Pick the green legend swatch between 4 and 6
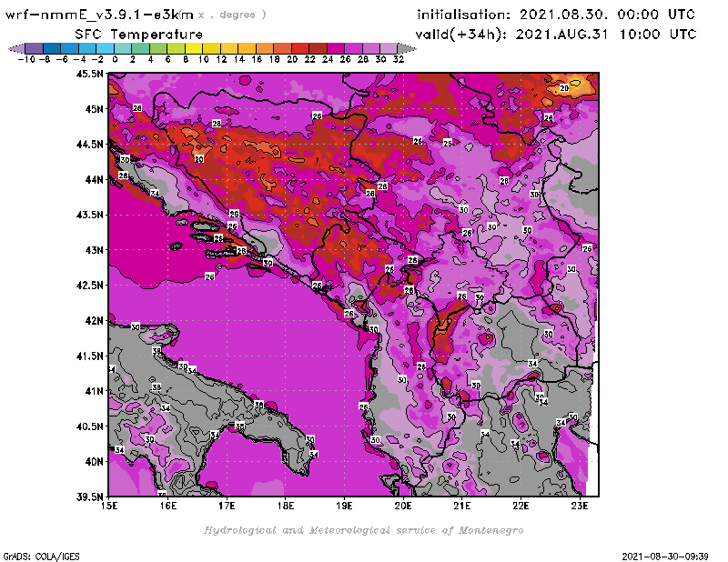 158,48
